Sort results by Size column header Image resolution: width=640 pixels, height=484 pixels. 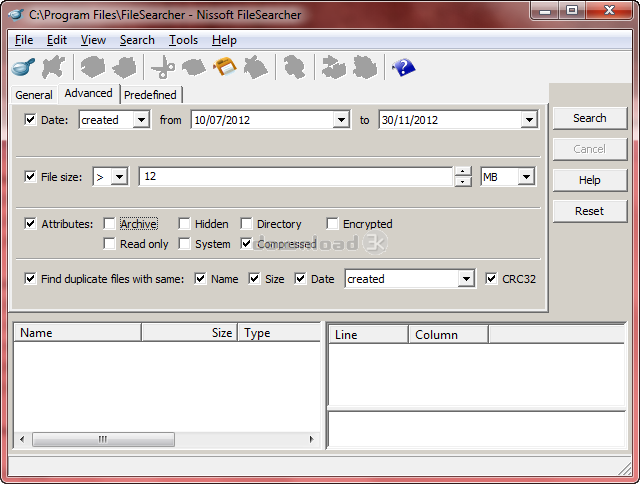[189, 333]
